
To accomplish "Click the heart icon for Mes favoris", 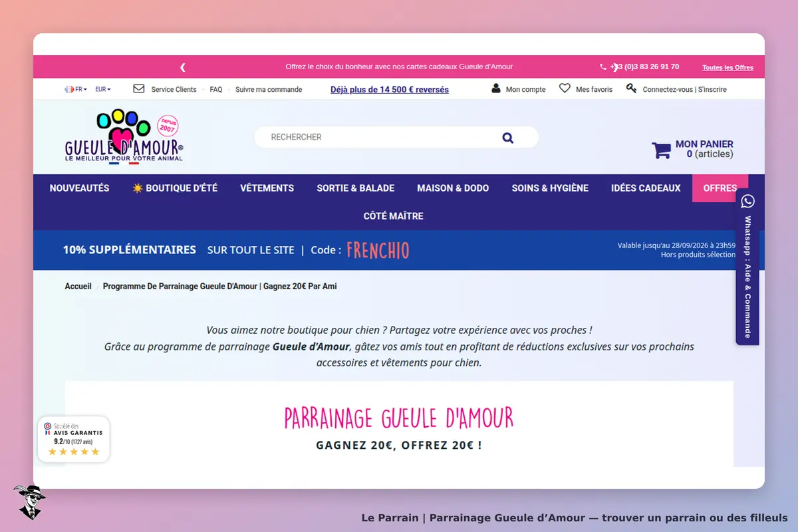I will [565, 88].
